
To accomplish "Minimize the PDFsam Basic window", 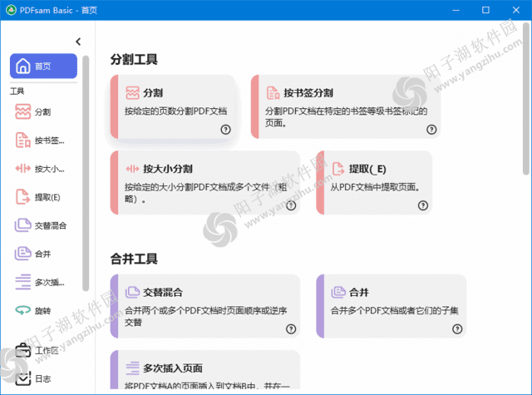I will pyautogui.click(x=456, y=10).
